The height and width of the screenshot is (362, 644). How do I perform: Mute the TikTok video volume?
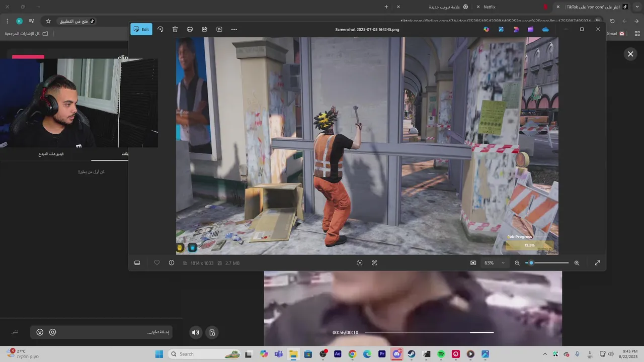point(196,332)
